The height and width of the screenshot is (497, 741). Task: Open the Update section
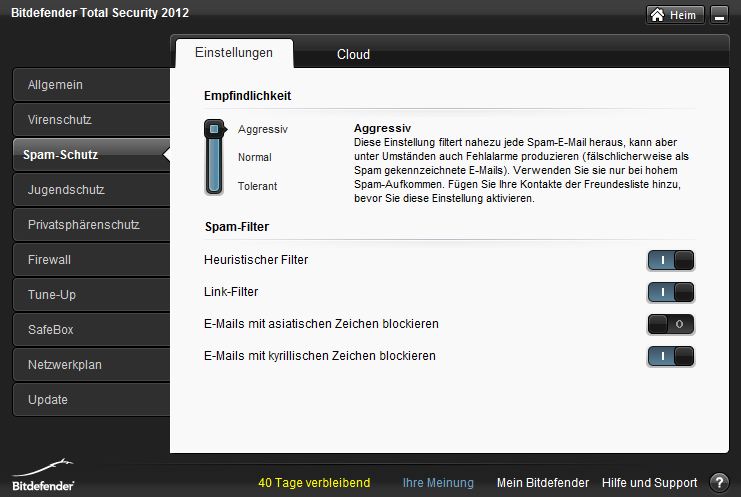[91, 400]
